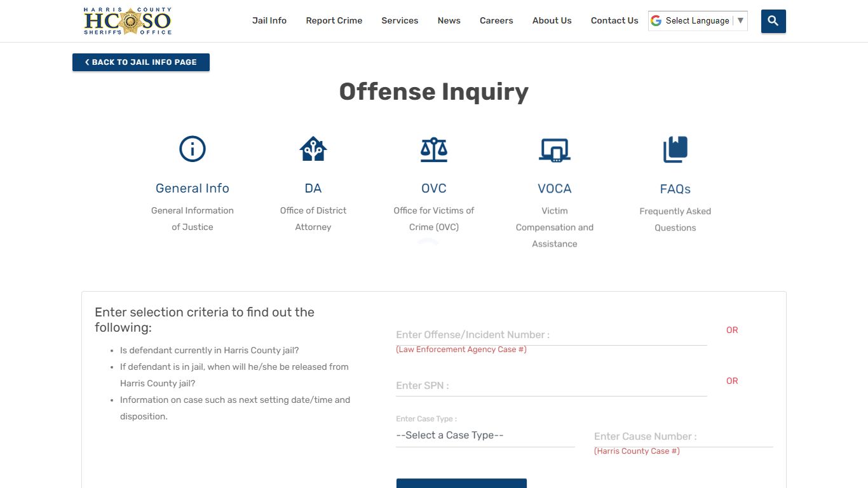Open the About Us menu
This screenshot has width=868, height=488.
tap(552, 20)
